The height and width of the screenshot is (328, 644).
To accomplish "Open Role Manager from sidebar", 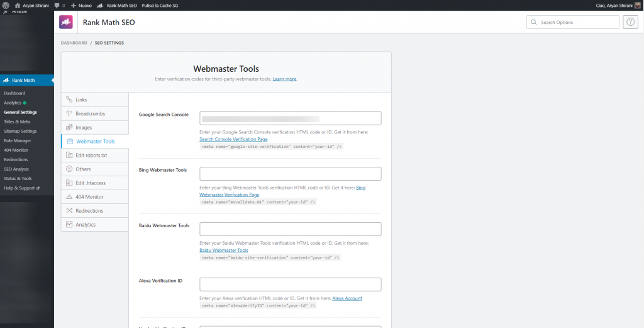I will click(17, 140).
